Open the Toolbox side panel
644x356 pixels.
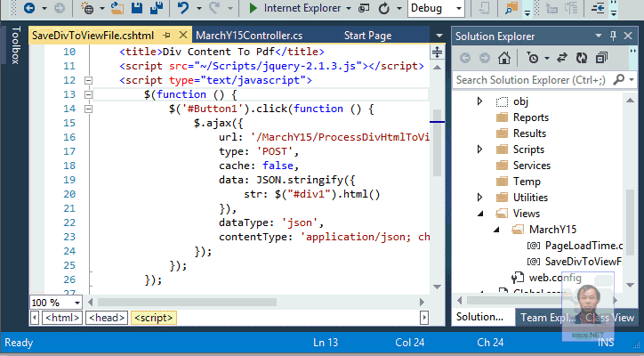point(16,44)
